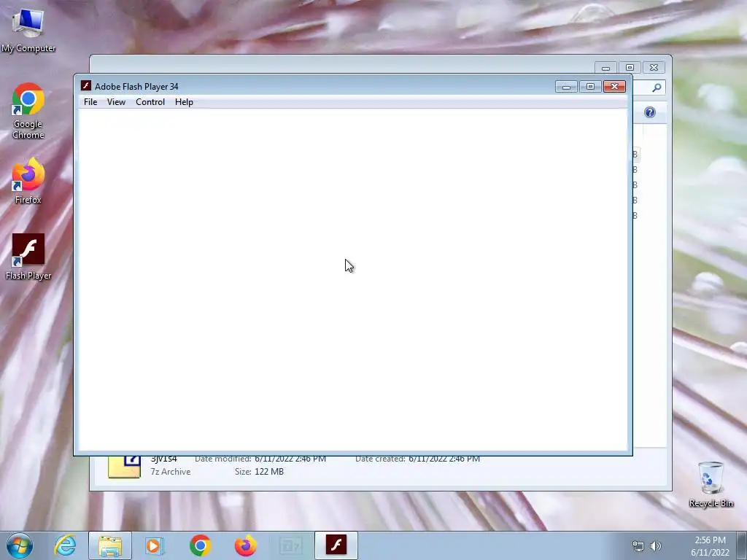Open the volume speaker icon in tray

coord(656,546)
